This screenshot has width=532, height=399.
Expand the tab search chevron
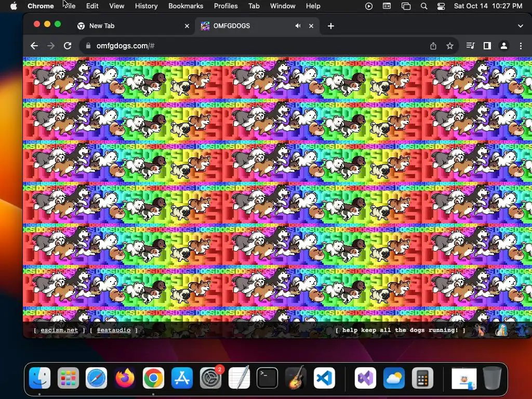point(521,26)
